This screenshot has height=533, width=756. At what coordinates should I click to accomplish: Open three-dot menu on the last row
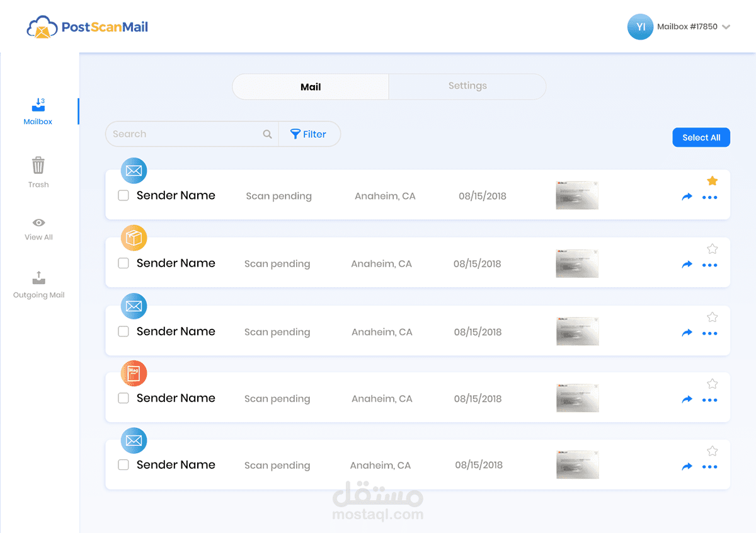tap(710, 467)
